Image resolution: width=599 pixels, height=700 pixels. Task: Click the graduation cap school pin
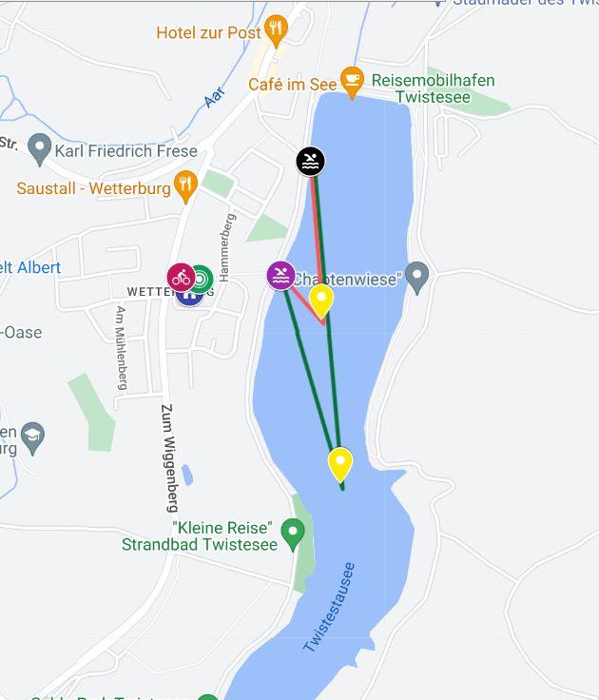coord(33,437)
